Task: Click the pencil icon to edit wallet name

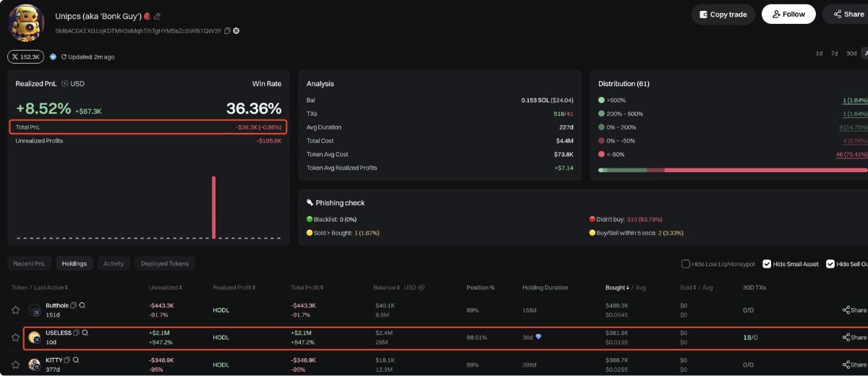Action: (158, 16)
